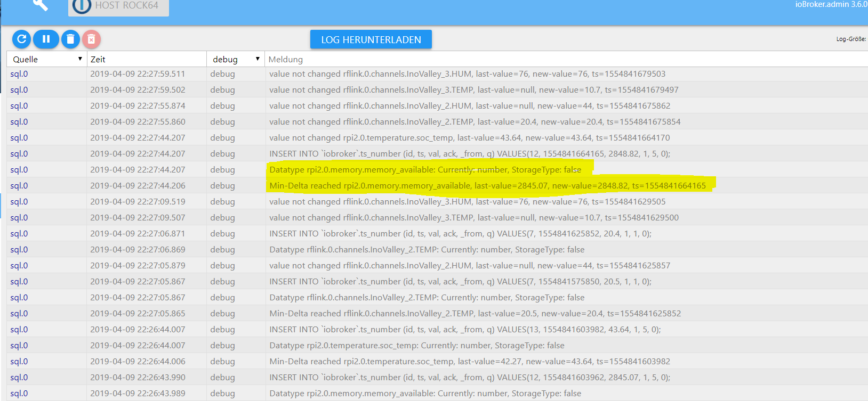Click debug level in 22:27:06.871 row
Screen dimensions: 868x401
[222, 234]
